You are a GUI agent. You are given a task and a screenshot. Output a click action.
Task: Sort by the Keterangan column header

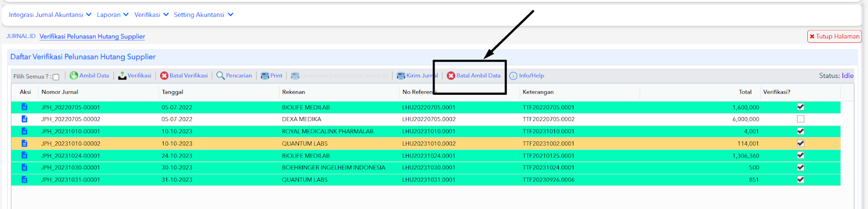point(538,92)
